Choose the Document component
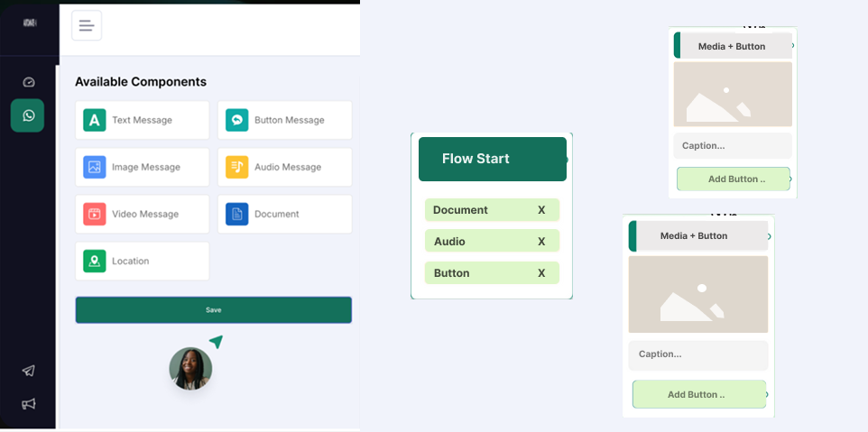868x432 pixels. click(284, 214)
